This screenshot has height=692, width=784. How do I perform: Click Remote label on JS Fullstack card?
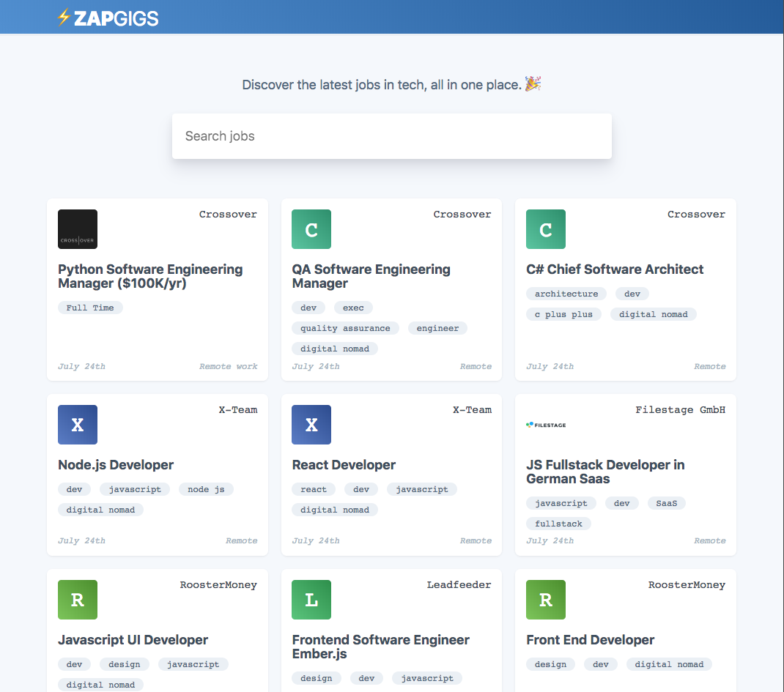(x=709, y=540)
